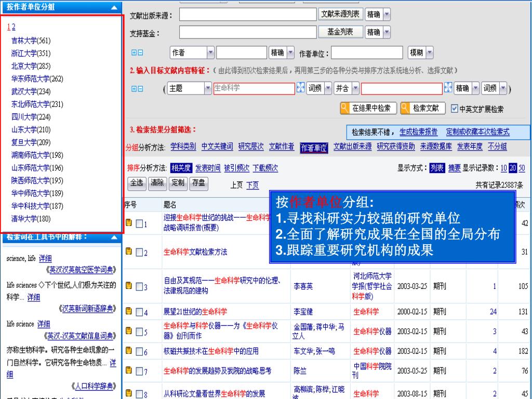
Task: Click document icon of result row 7
Action: pyautogui.click(x=129, y=370)
